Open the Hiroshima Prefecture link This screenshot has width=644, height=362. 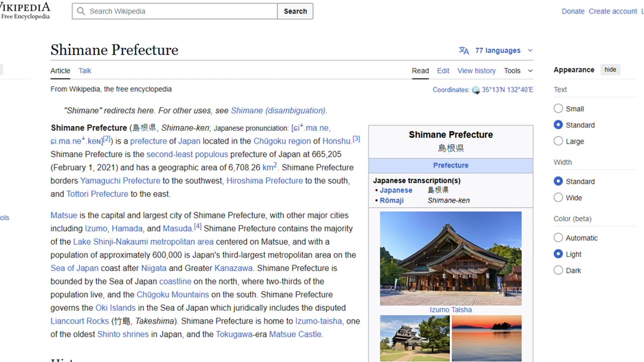(265, 180)
